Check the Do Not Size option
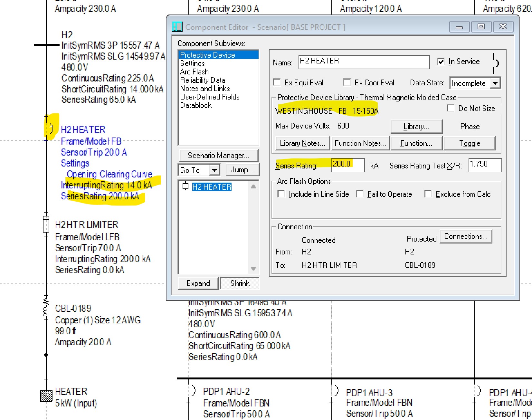532x420 pixels. click(451, 108)
